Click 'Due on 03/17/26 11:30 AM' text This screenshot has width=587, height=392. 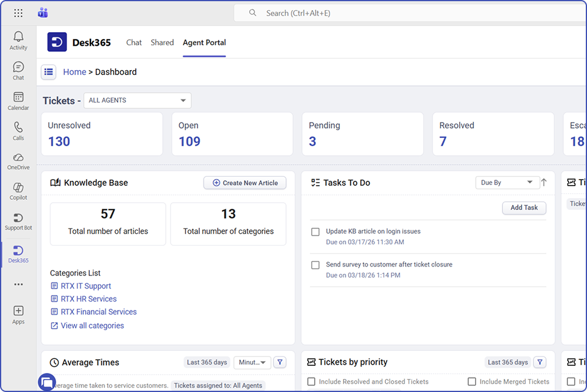pos(365,242)
